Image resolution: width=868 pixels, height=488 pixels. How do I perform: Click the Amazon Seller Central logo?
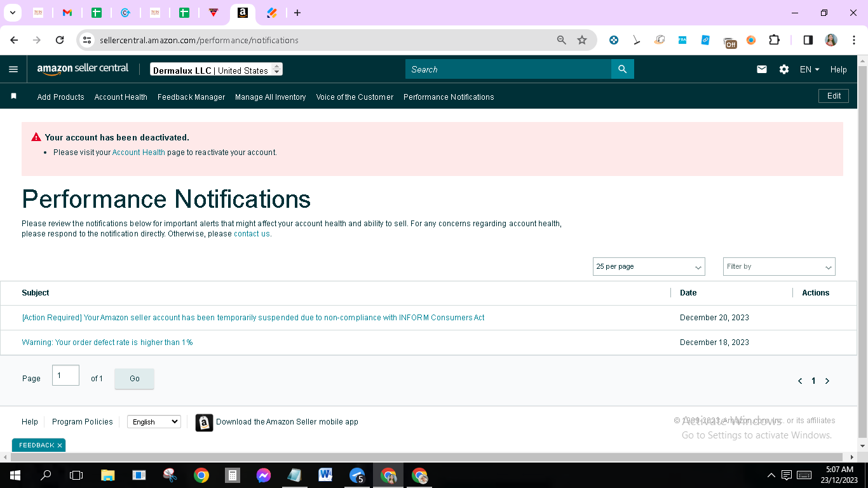83,69
